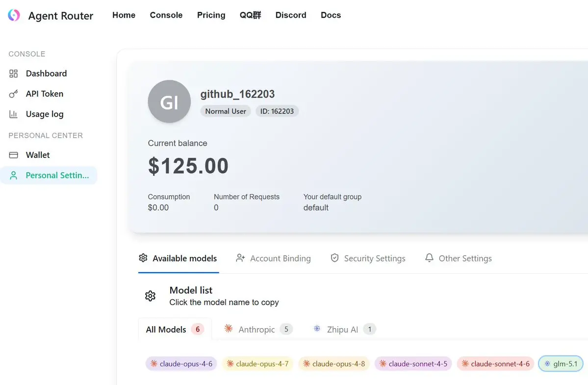Click the Agent Router brand name
Viewport: 588px width, 385px height.
click(61, 16)
